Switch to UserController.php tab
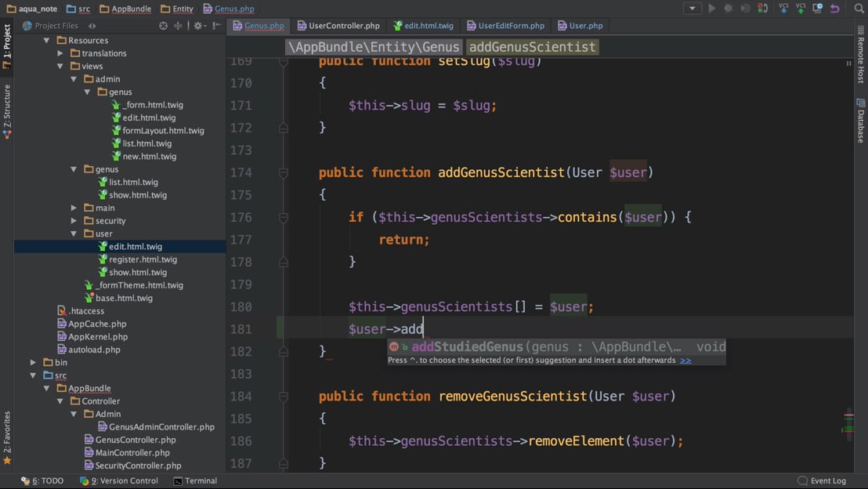The width and height of the screenshot is (868, 489). click(x=338, y=26)
